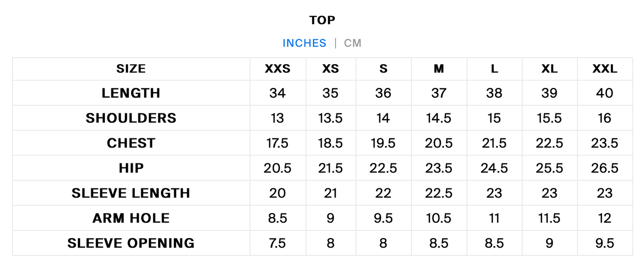Switch the size chart to CM units
Image resolution: width=644 pixels, height=280 pixels.
[x=353, y=43]
